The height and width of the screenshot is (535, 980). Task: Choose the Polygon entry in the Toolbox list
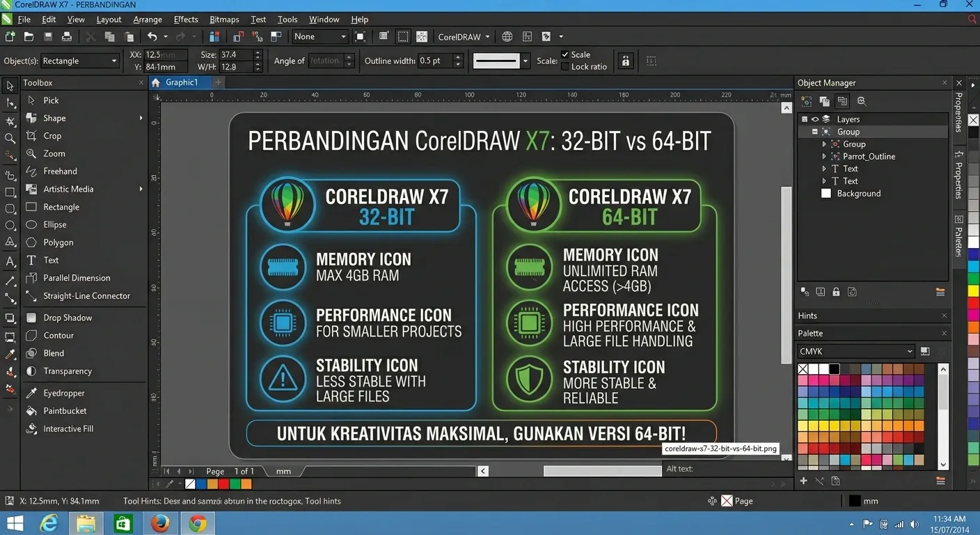(x=84, y=242)
